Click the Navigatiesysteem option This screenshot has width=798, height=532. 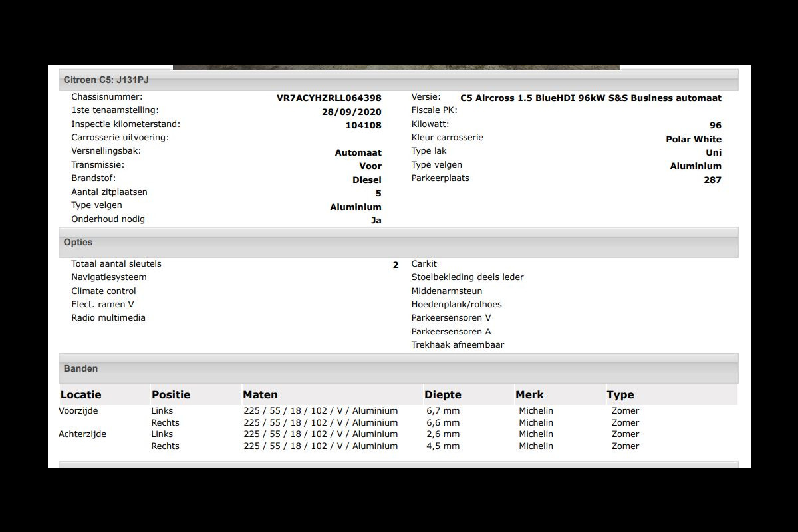pyautogui.click(x=109, y=277)
